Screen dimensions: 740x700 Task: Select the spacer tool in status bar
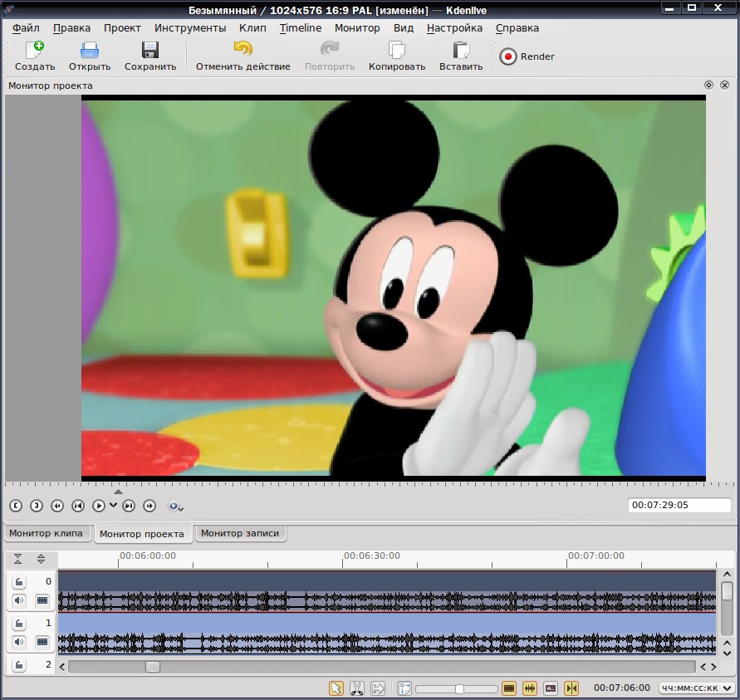click(x=378, y=688)
